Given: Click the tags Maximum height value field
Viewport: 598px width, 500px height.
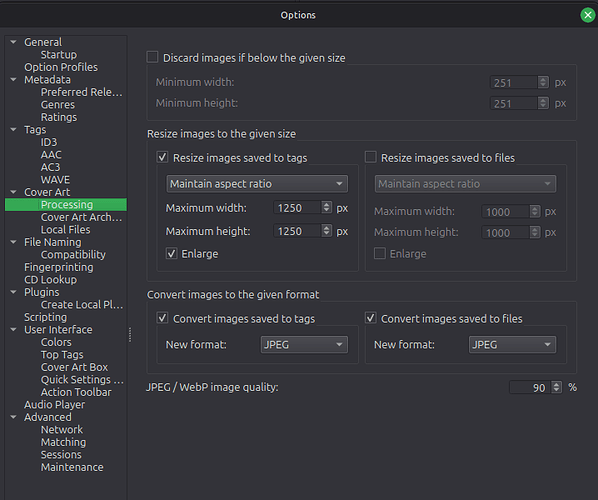Looking at the screenshot, I should pos(297,231).
